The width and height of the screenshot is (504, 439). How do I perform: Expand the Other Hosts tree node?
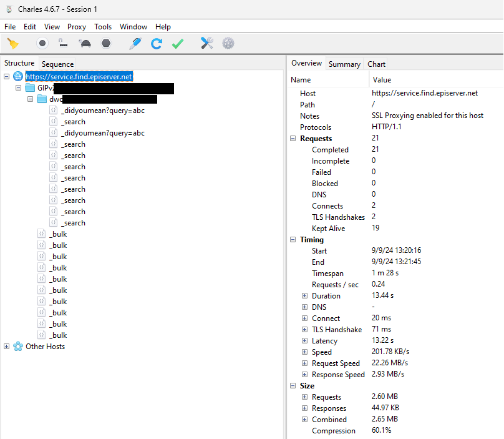coord(7,347)
